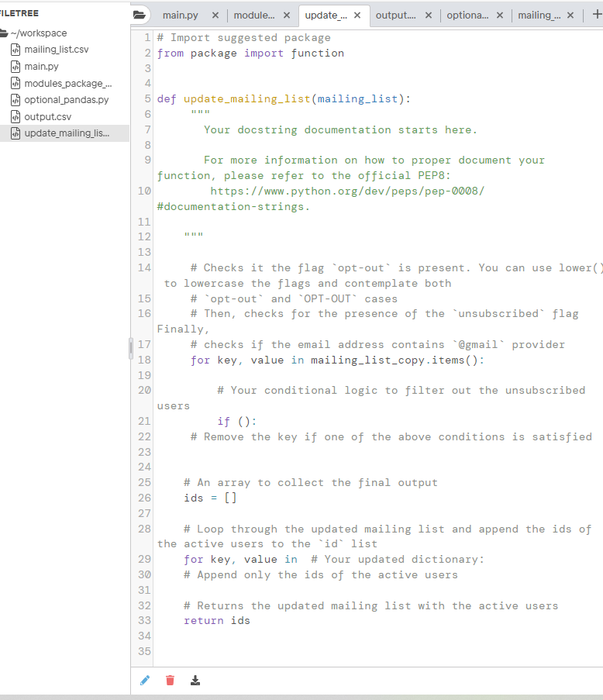Click line number 18 in the gutter

pyautogui.click(x=144, y=360)
